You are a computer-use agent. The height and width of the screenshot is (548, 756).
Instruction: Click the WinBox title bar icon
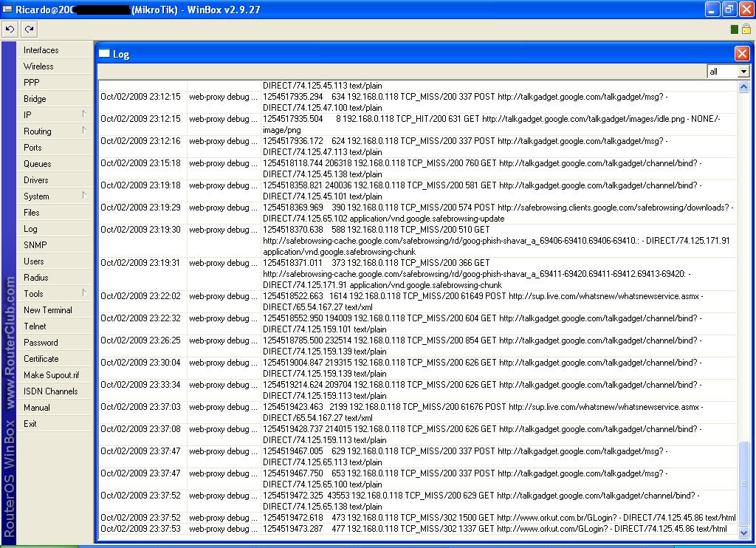7,9
